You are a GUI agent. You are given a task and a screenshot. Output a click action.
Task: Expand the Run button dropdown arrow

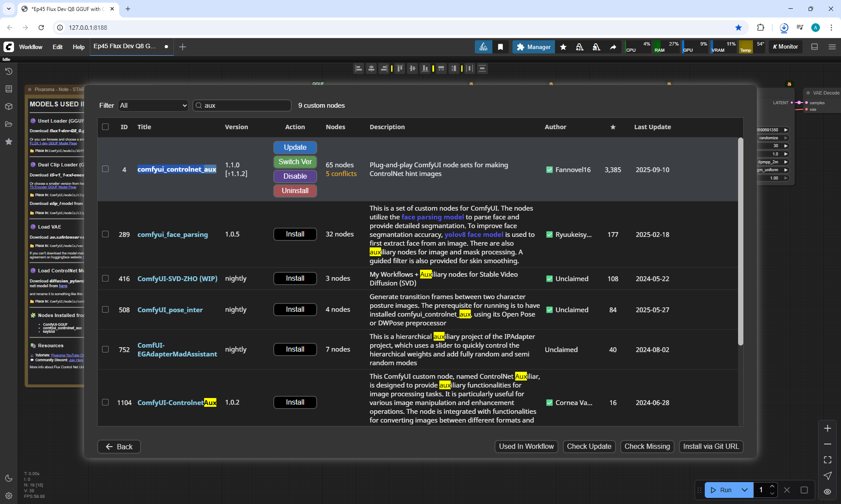(x=745, y=490)
